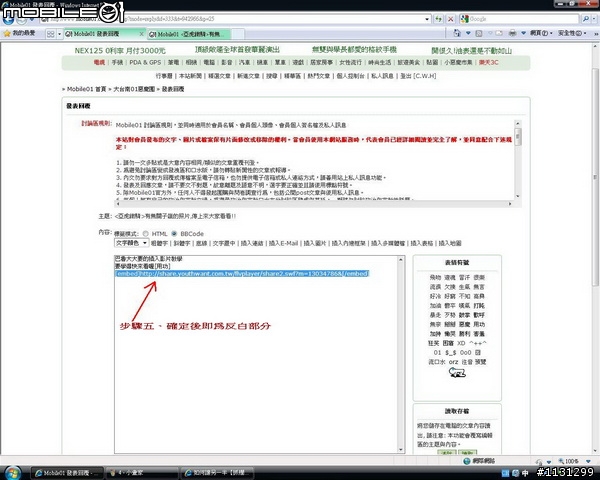
Task: Click the 插入圖片 insert image button
Action: pyautogui.click(x=315, y=243)
